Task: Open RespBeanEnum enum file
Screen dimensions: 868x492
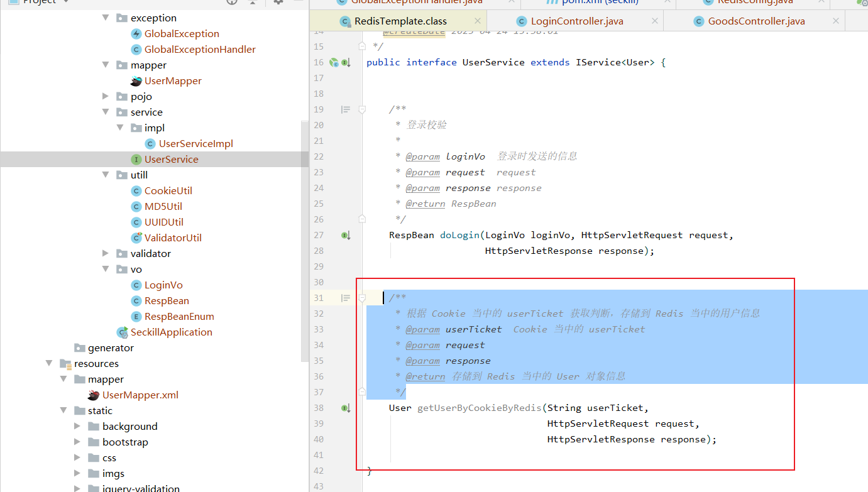Action: (x=179, y=316)
